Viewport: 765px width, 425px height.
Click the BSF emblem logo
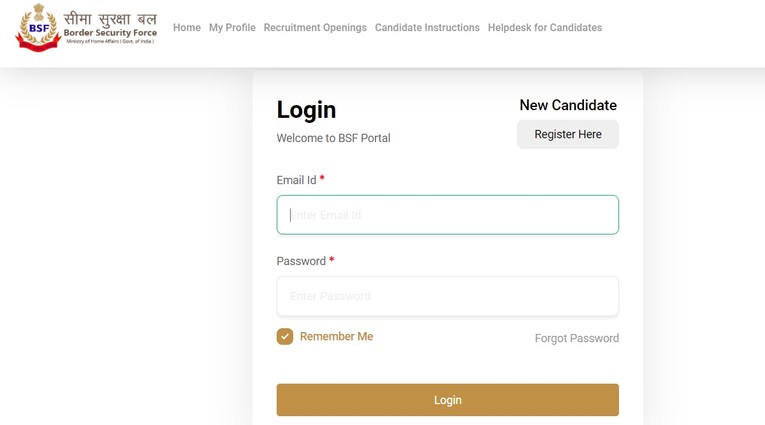point(38,28)
